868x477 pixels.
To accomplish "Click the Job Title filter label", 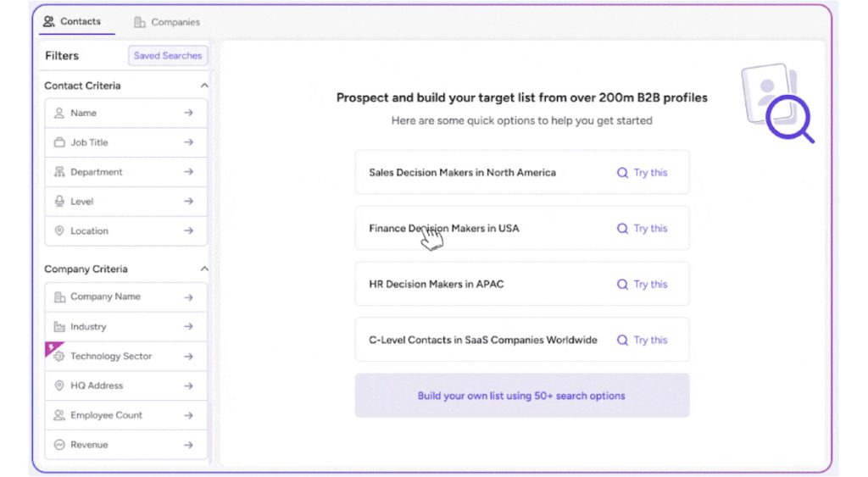I will point(89,142).
